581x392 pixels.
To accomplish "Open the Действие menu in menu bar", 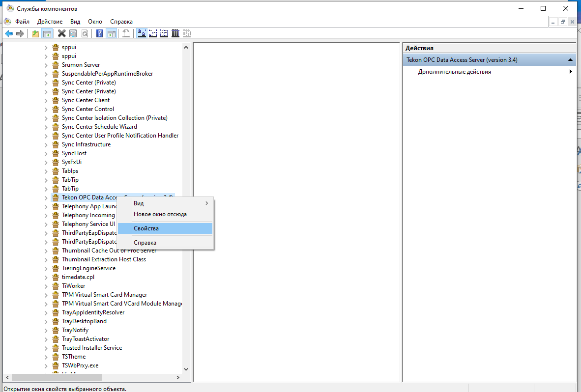I will coord(50,22).
